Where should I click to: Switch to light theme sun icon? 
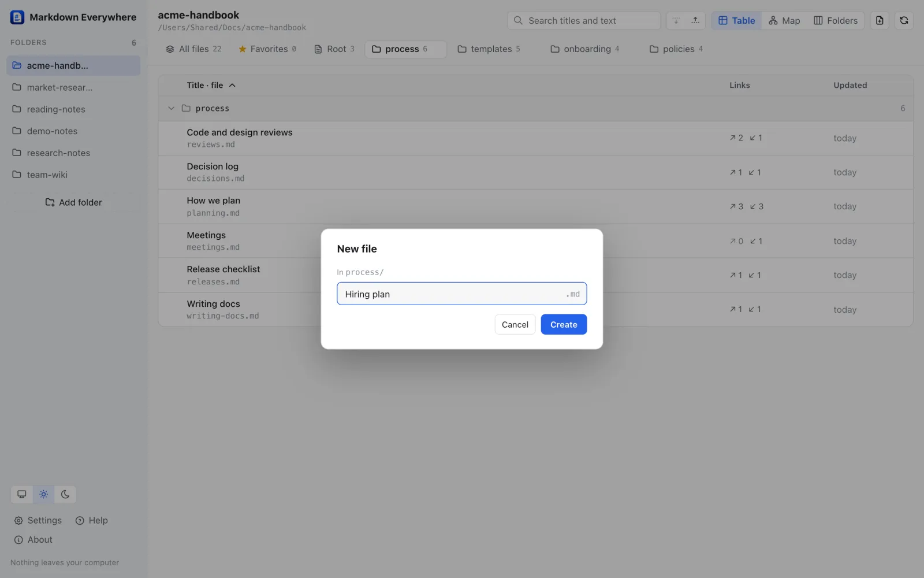click(x=43, y=494)
